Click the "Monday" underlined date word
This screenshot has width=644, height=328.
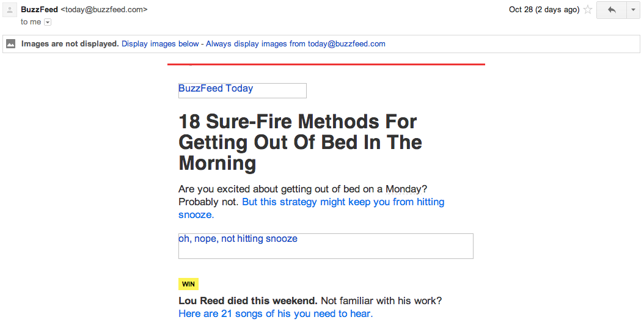pos(403,189)
